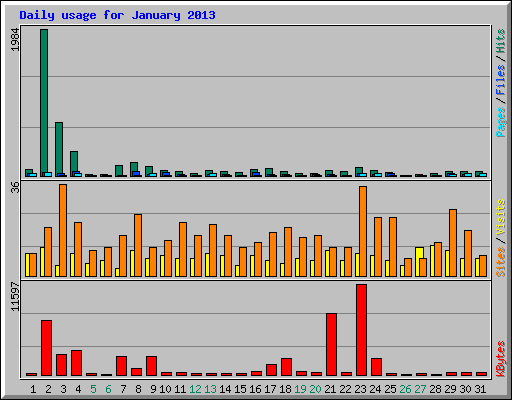Screen dimensions: 512x400
Task: Click green weekend day label 26
Action: pos(405,389)
